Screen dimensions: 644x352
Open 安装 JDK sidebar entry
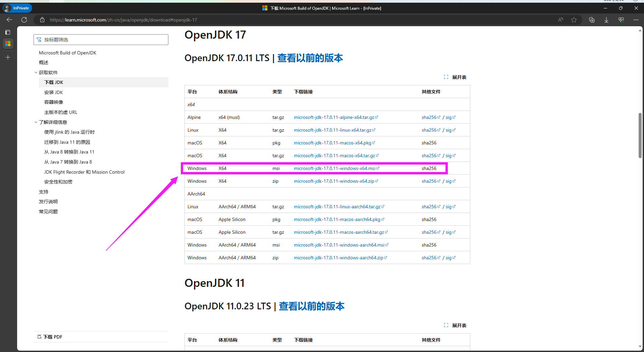point(53,92)
